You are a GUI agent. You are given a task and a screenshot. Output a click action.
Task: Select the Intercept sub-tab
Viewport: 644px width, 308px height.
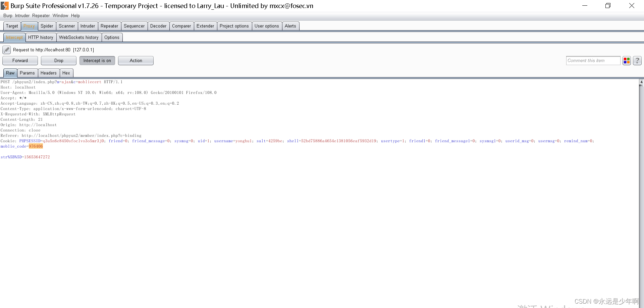pos(14,38)
